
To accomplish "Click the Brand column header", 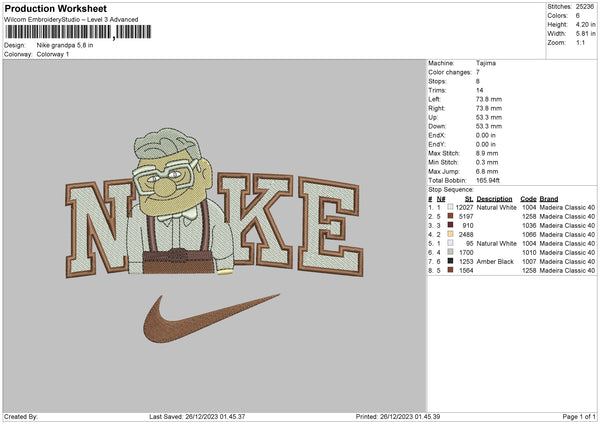I will [549, 199].
